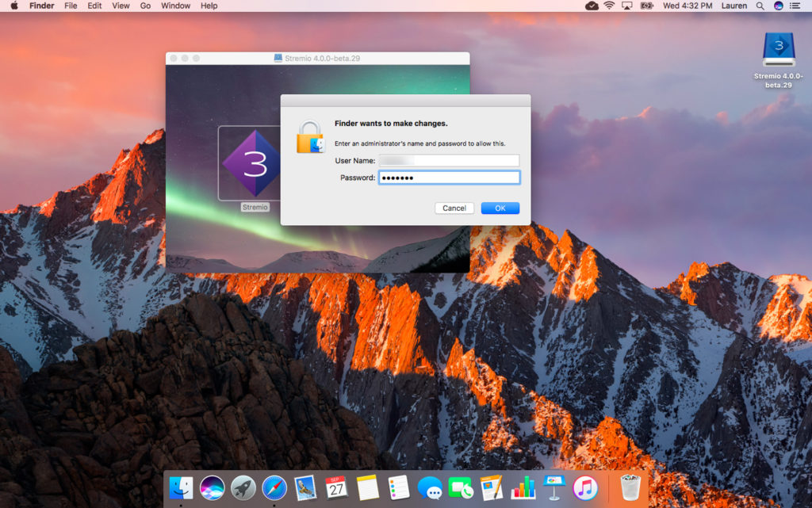Image resolution: width=812 pixels, height=508 pixels.
Task: Open Numbers from the Dock
Action: click(x=522, y=488)
